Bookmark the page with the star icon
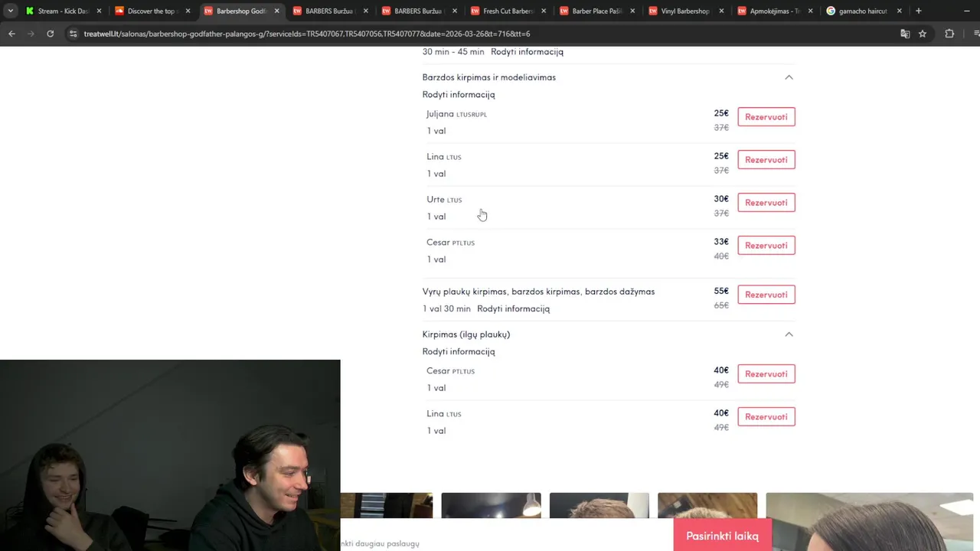The image size is (980, 551). (923, 34)
